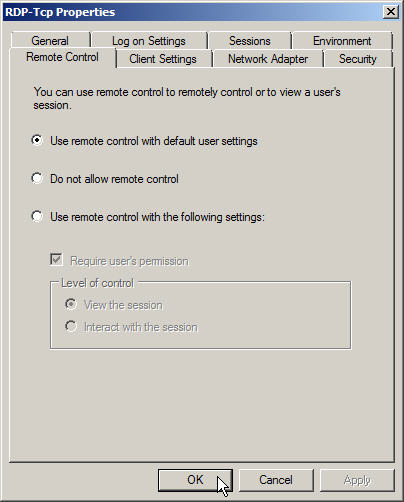404x502 pixels.
Task: Click the Apply button
Action: 357,480
